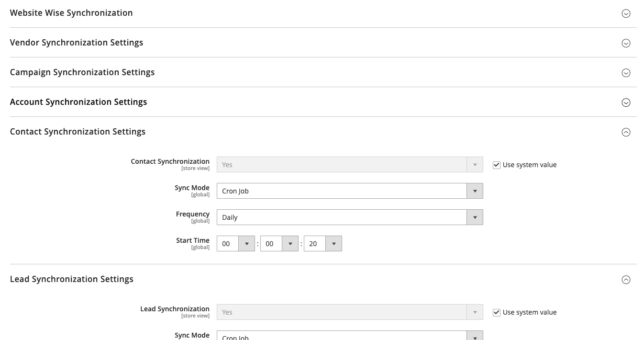
Task: Click the chevron icon beside Website Wise Synchronization
Action: tap(626, 13)
